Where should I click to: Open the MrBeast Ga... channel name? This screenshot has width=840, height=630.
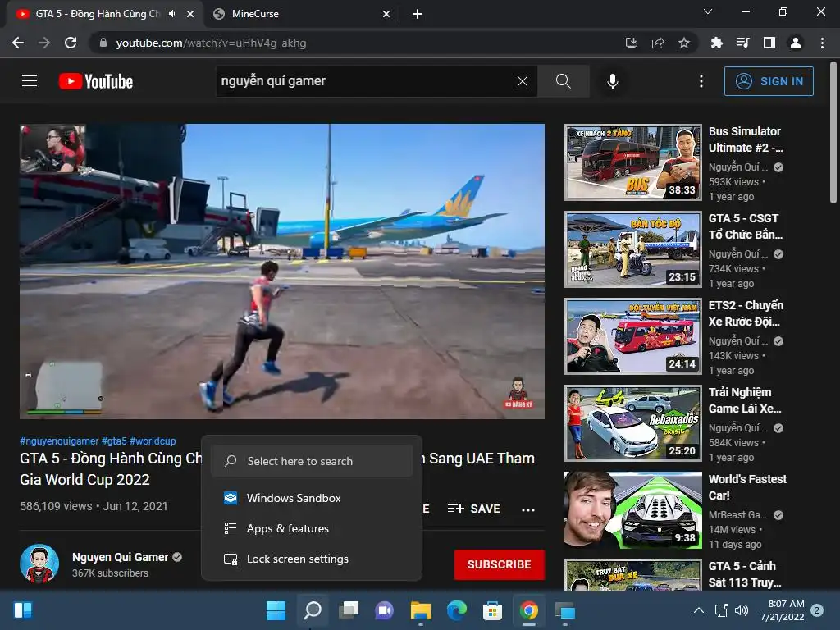tap(737, 515)
